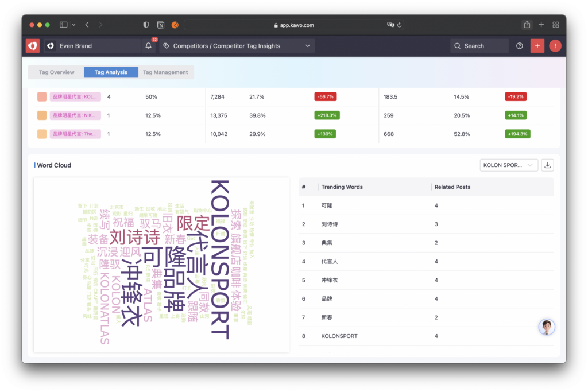Viewport: 588px width, 392px height.
Task: Open the notifications bell
Action: click(148, 46)
